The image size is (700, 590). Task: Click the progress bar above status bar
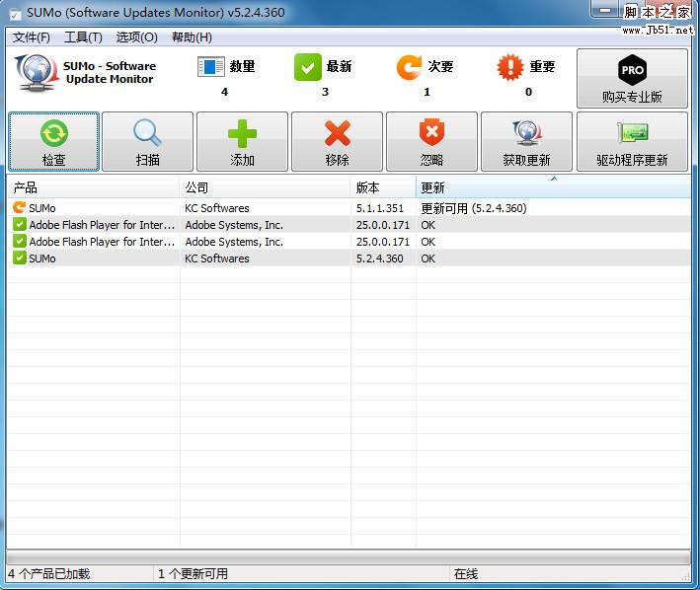[x=349, y=557]
